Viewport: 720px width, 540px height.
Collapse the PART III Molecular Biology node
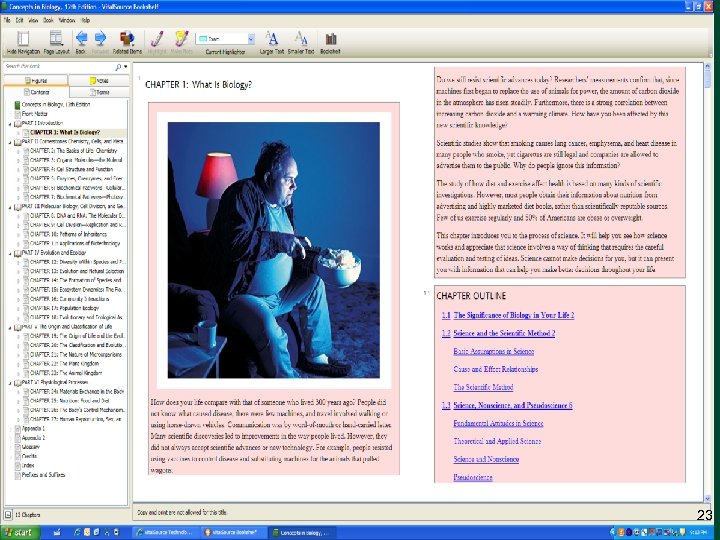(10, 207)
